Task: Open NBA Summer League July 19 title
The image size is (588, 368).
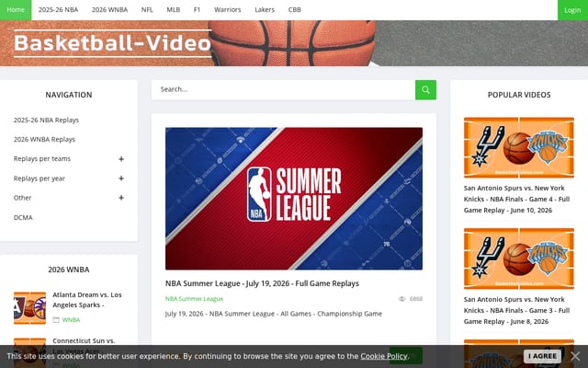Action: pos(262,283)
